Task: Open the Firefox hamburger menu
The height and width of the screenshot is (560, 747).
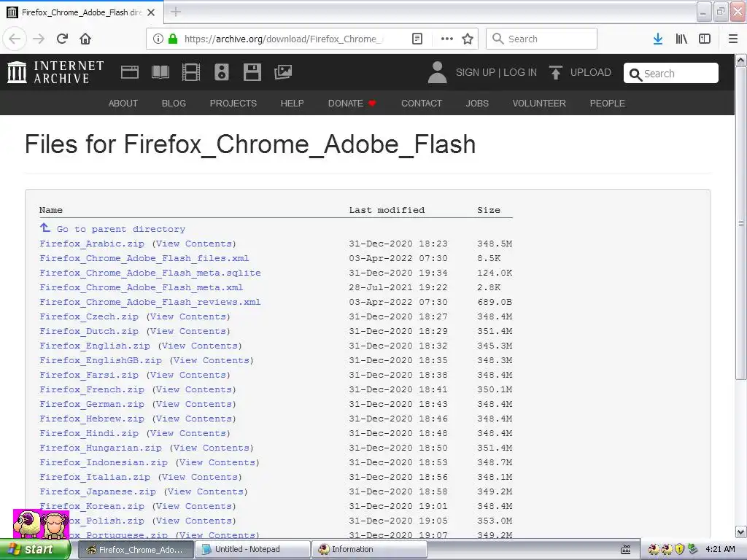Action: 733,39
